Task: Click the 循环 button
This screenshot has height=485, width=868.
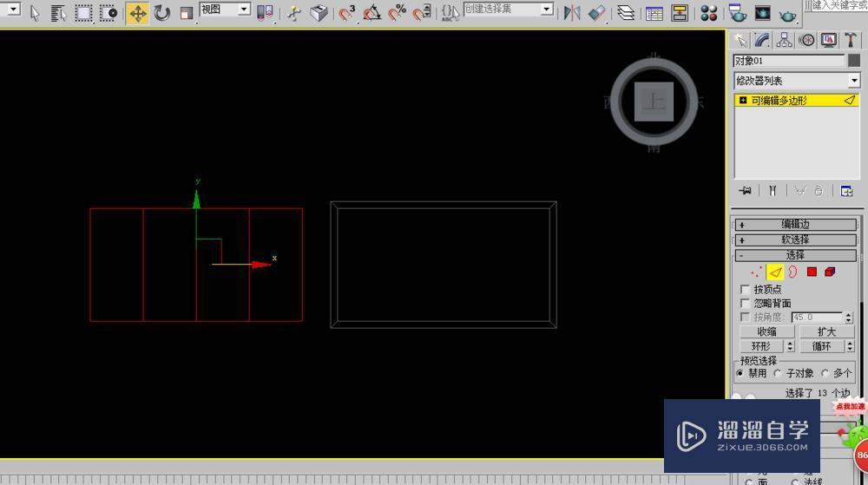Action: [821, 346]
